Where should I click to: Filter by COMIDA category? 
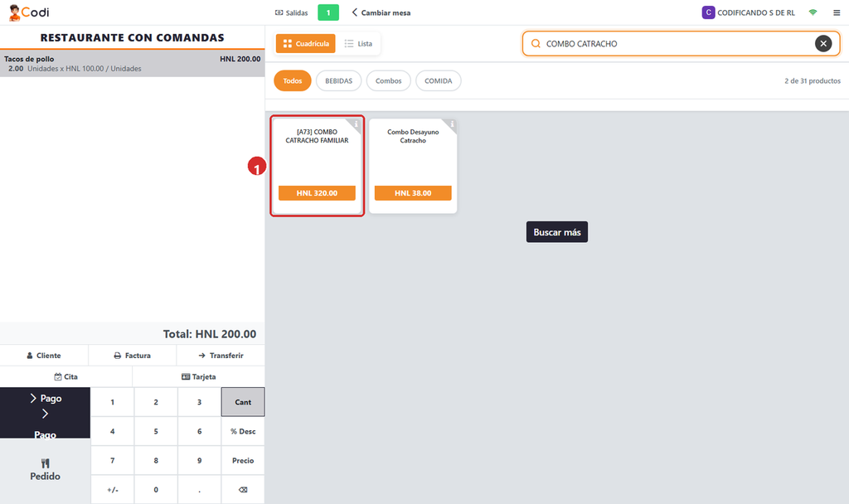(438, 80)
